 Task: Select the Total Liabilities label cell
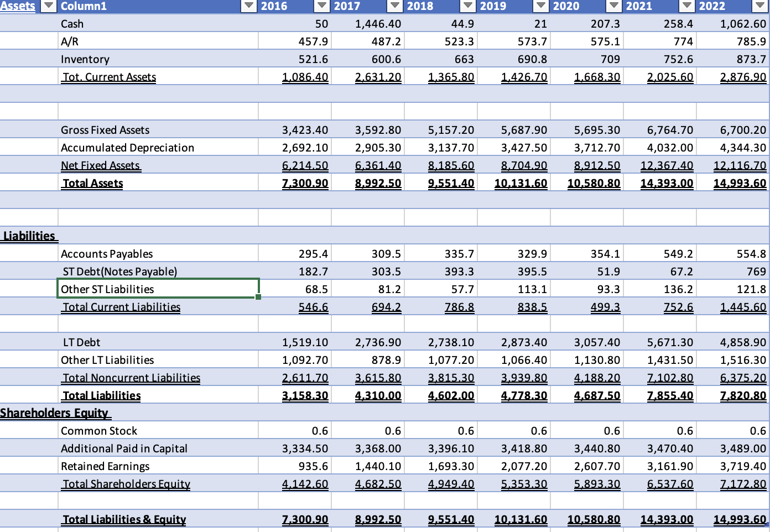[158, 395]
